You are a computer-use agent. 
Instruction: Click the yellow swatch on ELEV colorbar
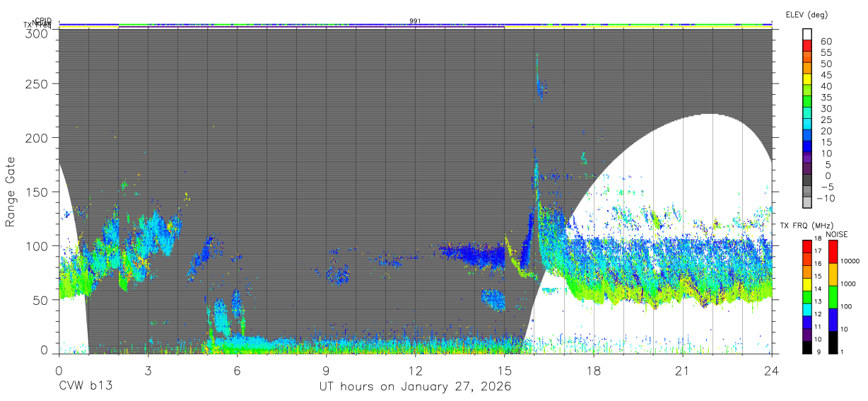coord(809,79)
